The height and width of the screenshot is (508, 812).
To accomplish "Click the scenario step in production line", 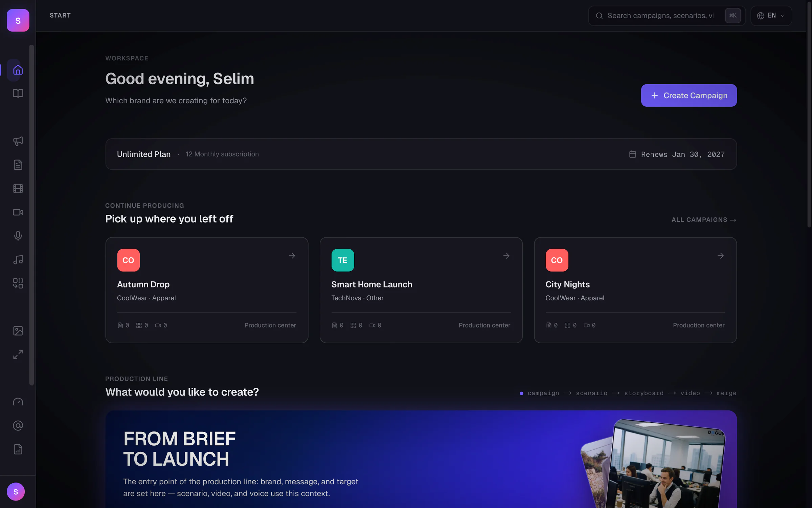I will pyautogui.click(x=591, y=393).
